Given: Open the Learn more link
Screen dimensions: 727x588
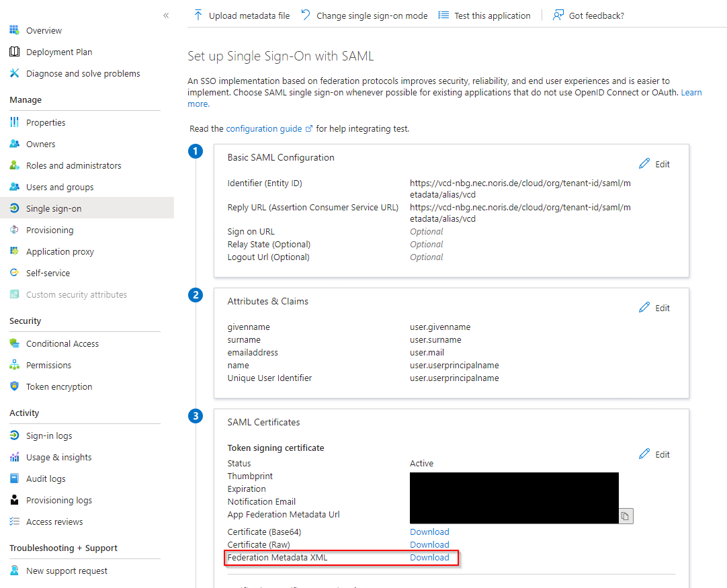Looking at the screenshot, I should point(691,92).
